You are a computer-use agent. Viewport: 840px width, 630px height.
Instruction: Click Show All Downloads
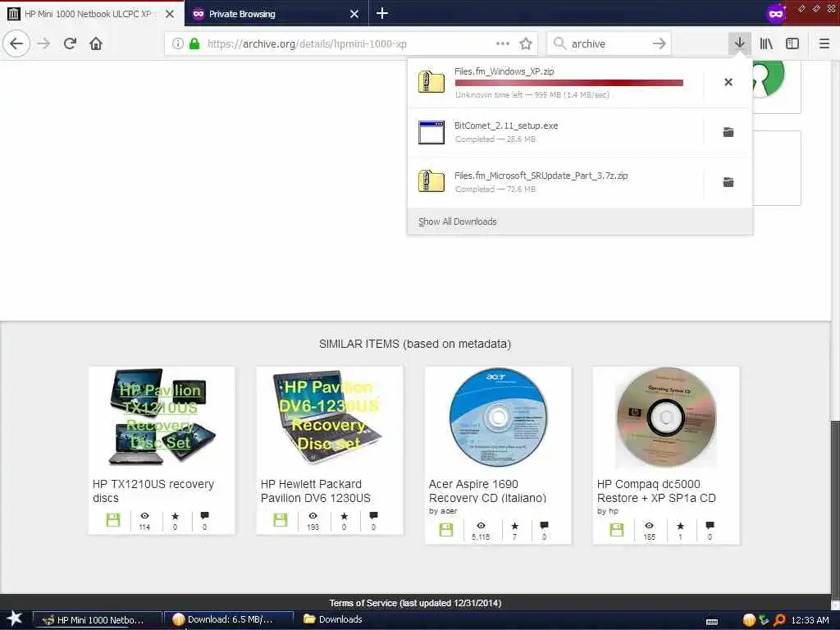[458, 221]
